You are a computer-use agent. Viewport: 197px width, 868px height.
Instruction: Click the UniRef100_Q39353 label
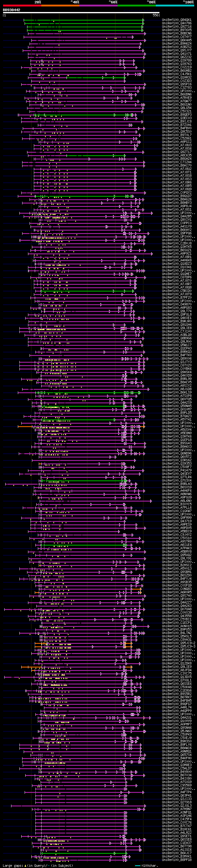click(x=177, y=463)
